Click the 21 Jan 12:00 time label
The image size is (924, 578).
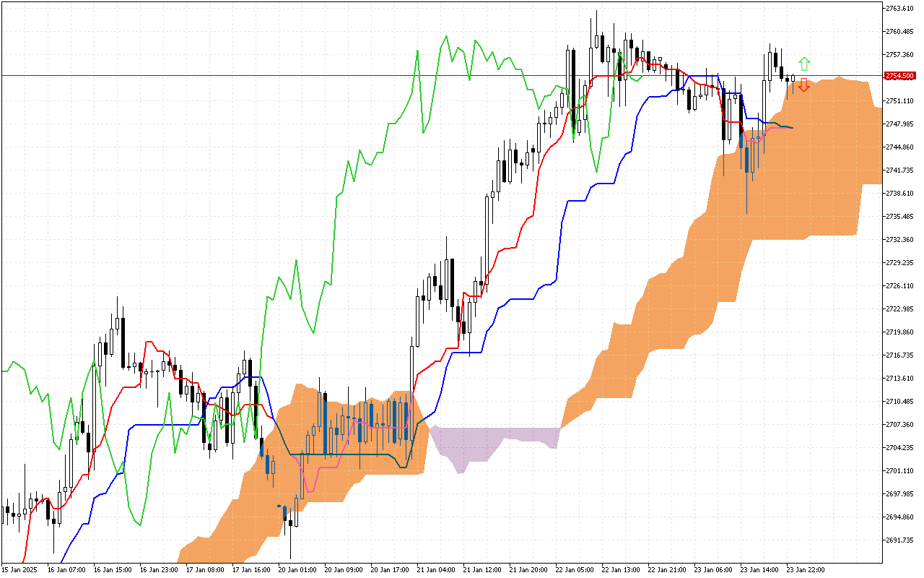click(x=481, y=570)
